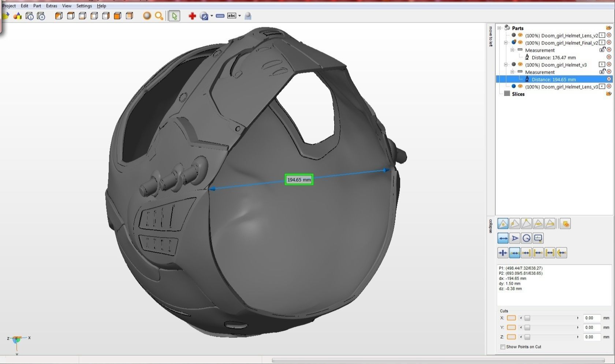Click the red cross repair icon
Viewport: 615px width, 364px height.
(x=192, y=16)
